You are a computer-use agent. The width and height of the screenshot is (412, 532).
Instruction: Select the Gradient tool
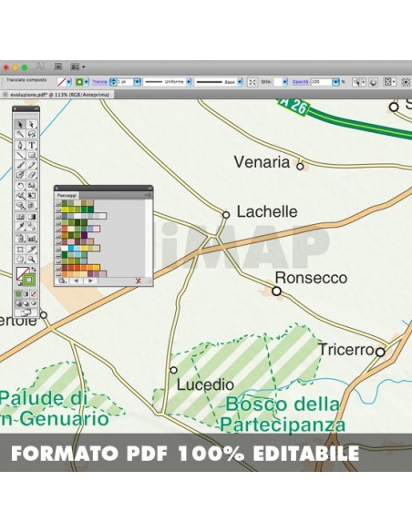point(32,217)
